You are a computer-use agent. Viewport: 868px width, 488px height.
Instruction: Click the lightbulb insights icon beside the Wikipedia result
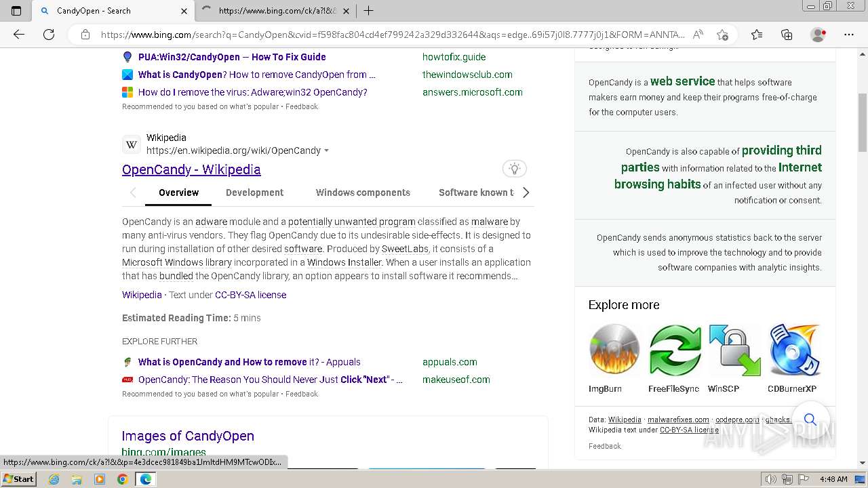(x=515, y=169)
